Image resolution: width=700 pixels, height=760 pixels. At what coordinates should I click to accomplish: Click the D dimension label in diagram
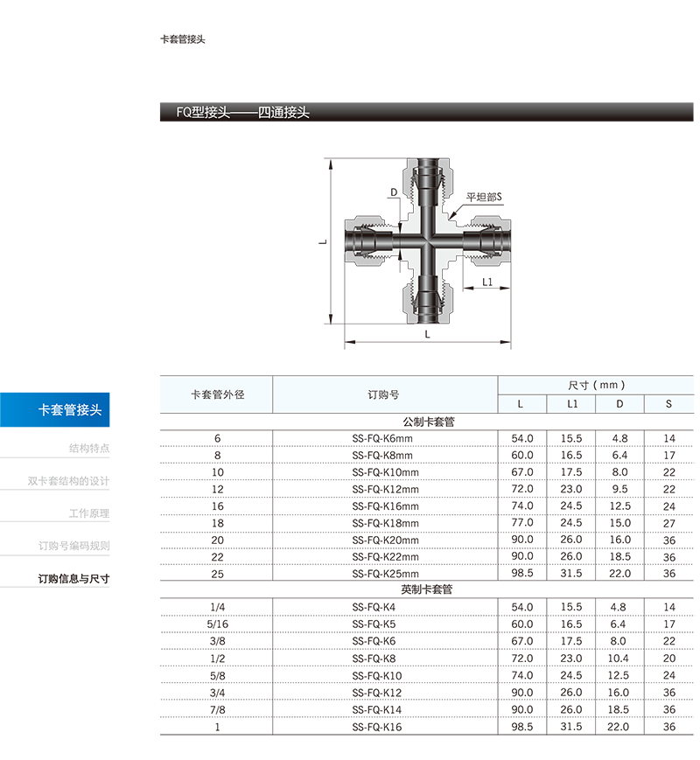click(x=394, y=192)
